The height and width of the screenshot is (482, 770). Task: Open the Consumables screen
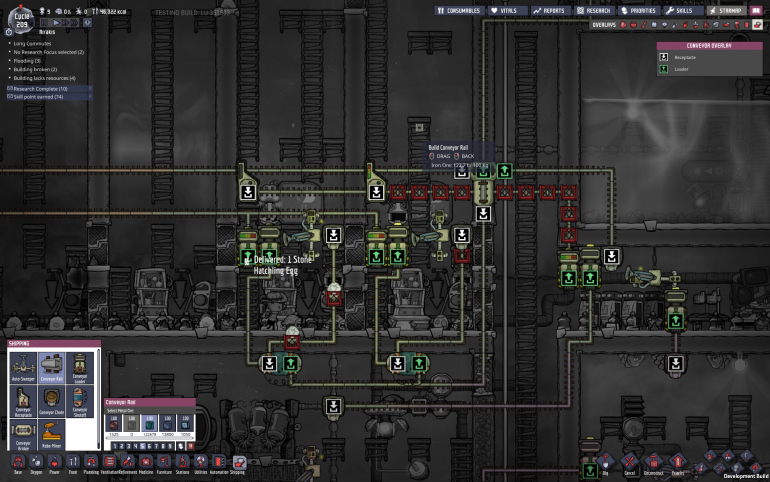click(459, 10)
